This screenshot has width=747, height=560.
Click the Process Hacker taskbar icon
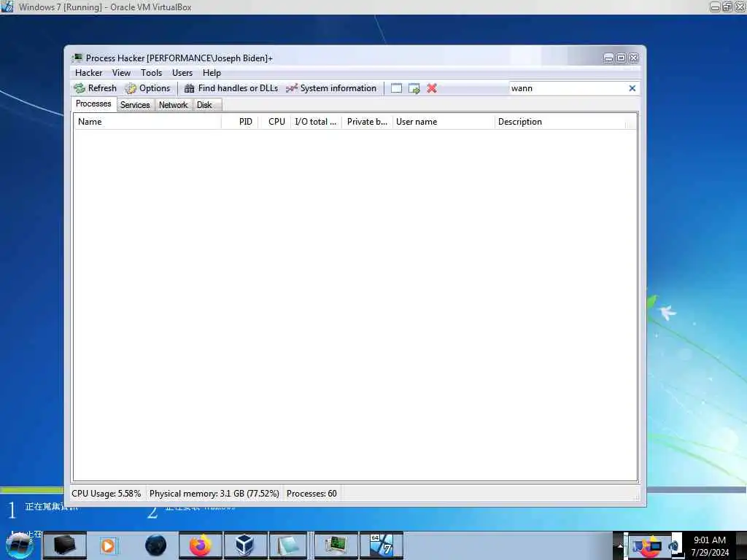(336, 545)
